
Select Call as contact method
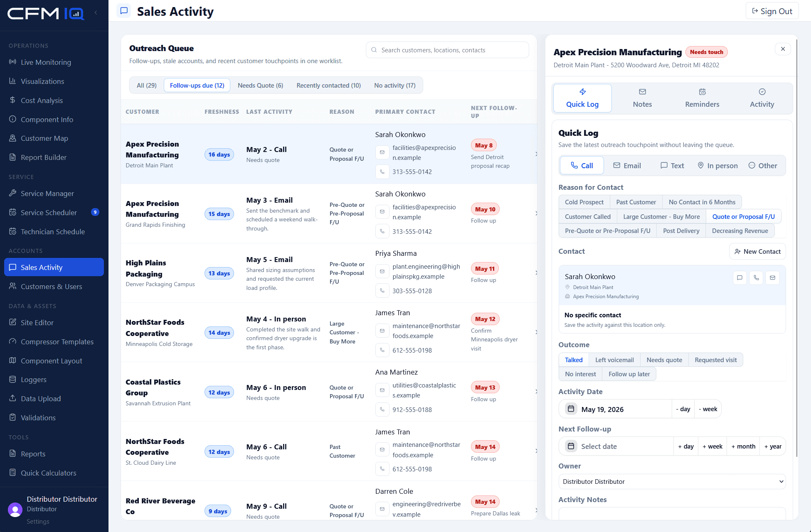click(582, 165)
